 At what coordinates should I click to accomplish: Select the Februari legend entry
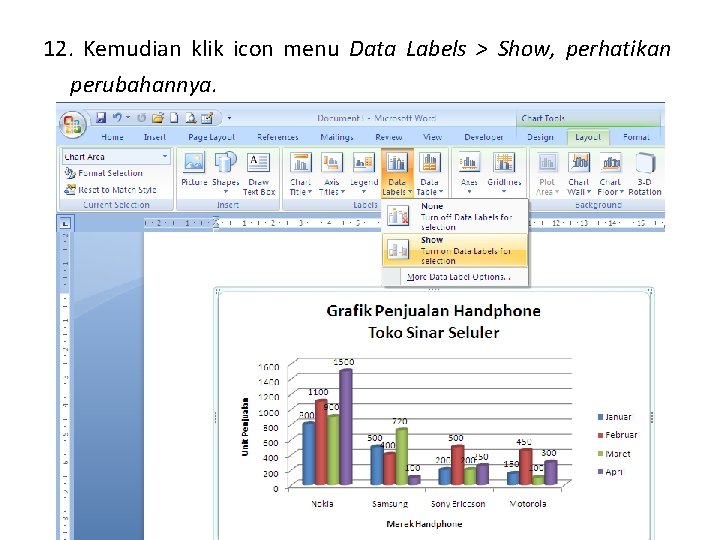618,435
